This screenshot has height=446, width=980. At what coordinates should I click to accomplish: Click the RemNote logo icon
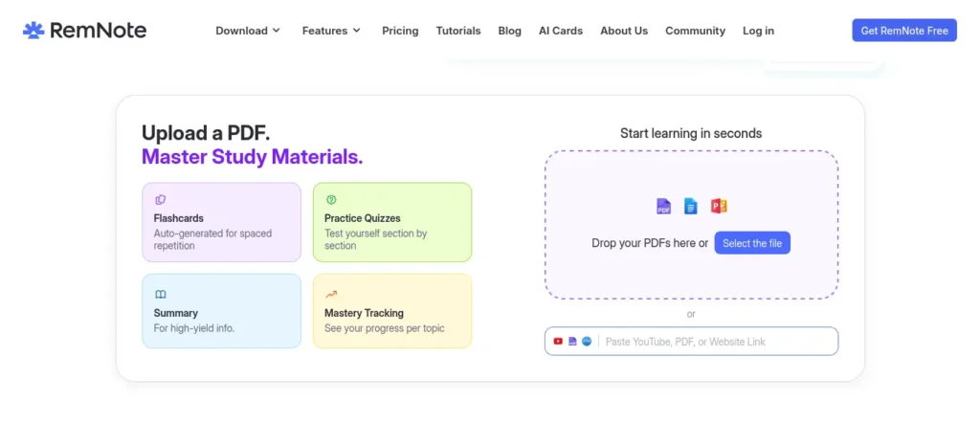(33, 30)
